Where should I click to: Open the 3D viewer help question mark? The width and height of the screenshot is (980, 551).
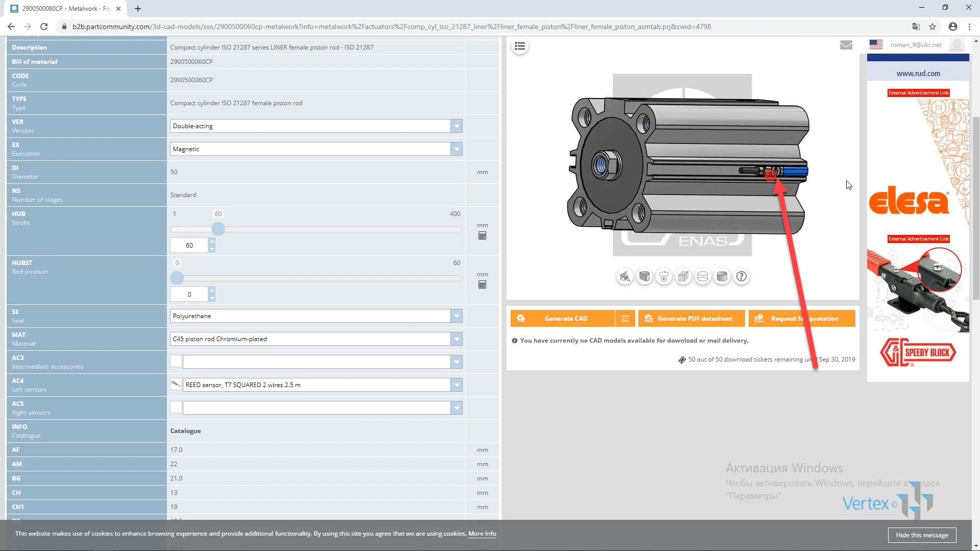(741, 277)
